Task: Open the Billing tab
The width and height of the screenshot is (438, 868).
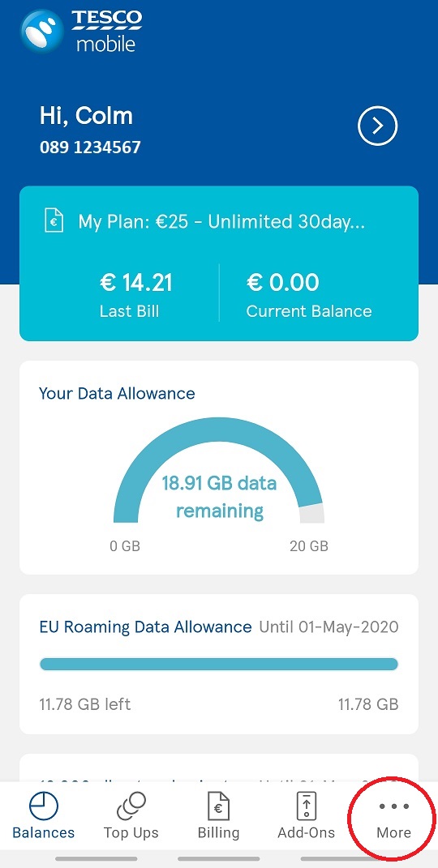Action: [x=219, y=816]
